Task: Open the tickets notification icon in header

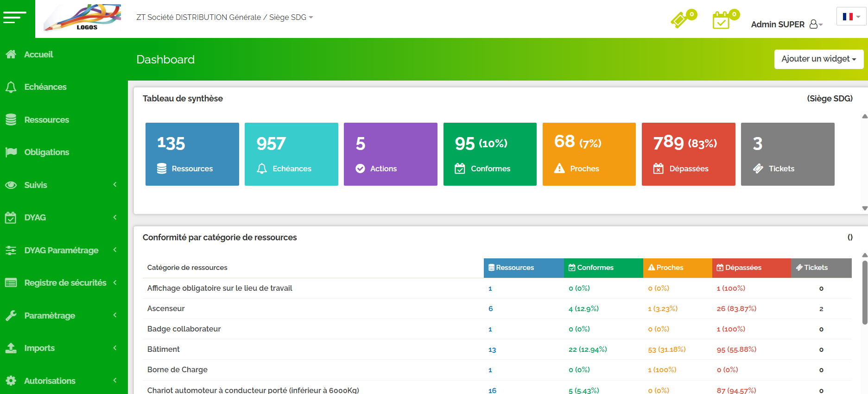Action: click(680, 20)
